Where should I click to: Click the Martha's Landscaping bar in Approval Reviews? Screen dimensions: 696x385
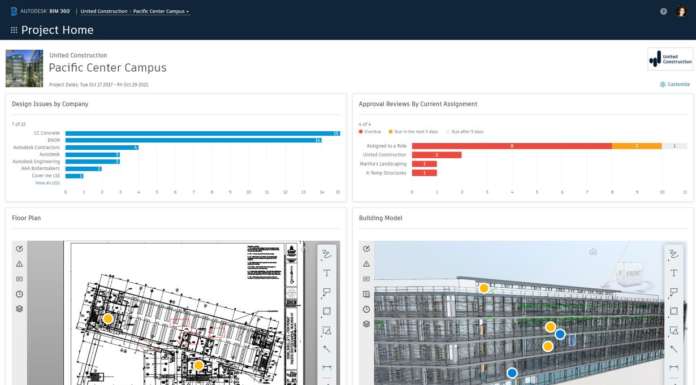pyautogui.click(x=424, y=164)
